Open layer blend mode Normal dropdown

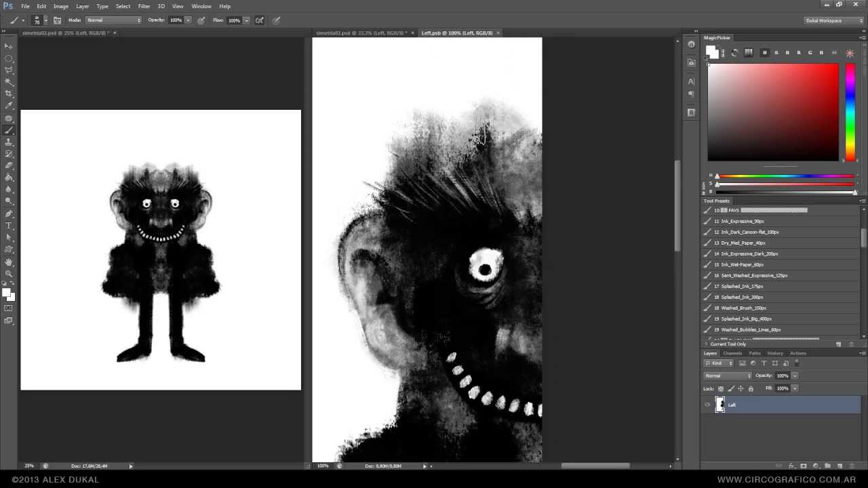pos(728,375)
